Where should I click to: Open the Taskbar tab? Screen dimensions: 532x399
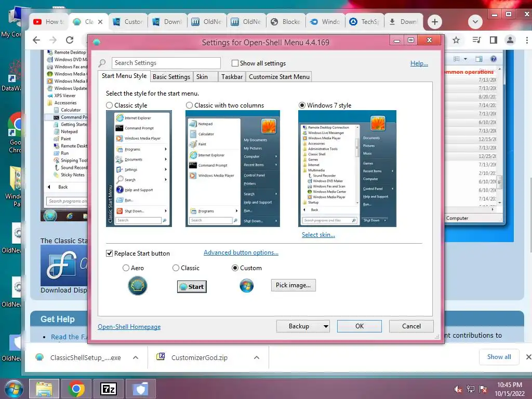tap(232, 77)
